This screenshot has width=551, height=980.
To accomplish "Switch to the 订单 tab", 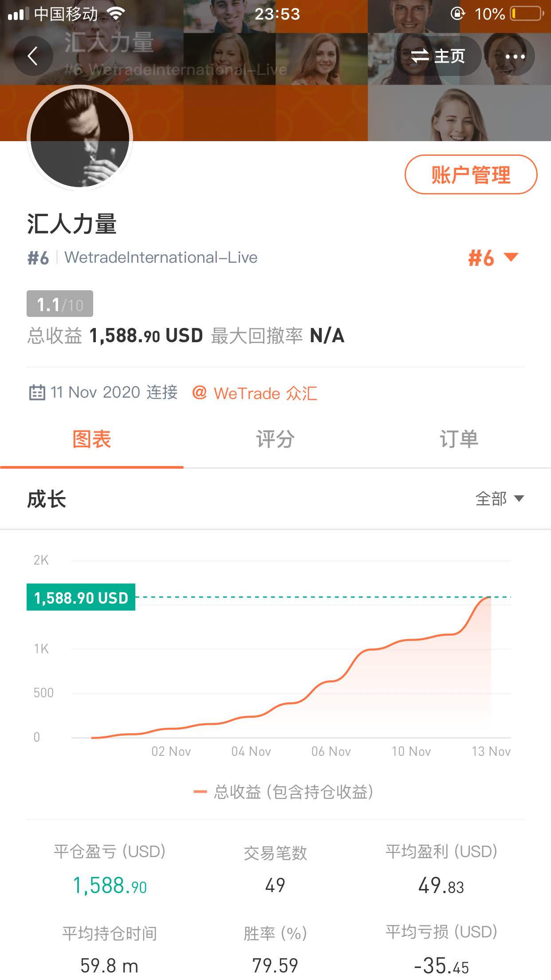I will [459, 439].
